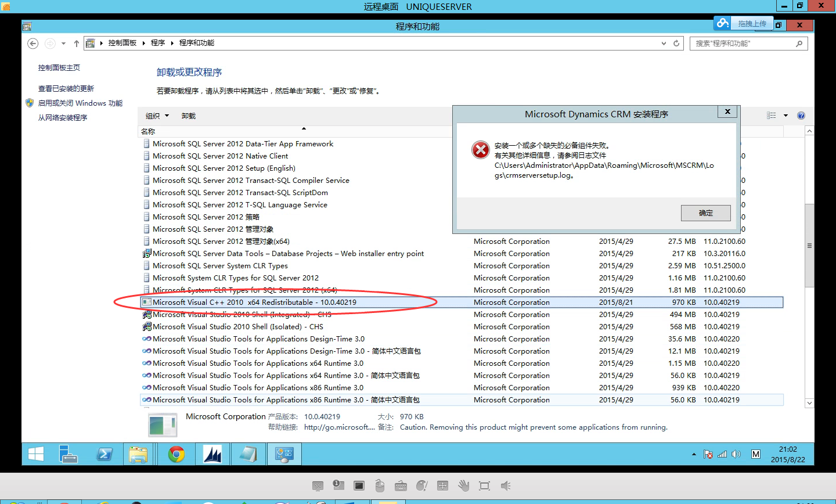Click the cloud upload icon
Screen dimensions: 836x504
(723, 23)
